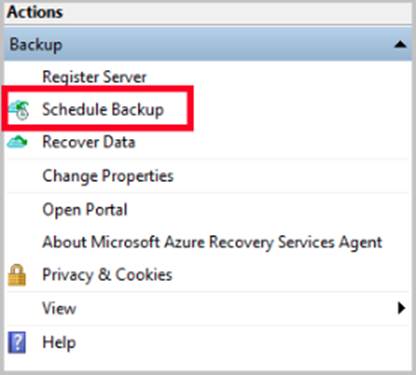Select the Backup section header

click(208, 44)
